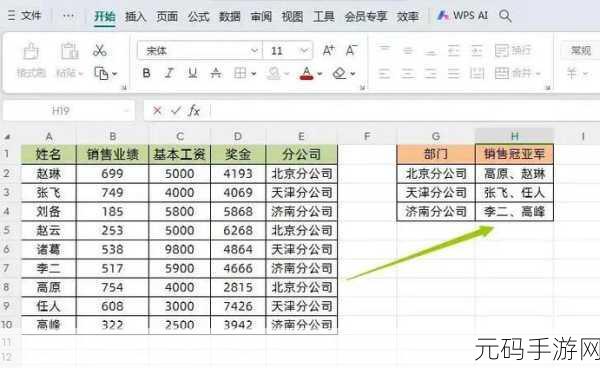Click the three-dot more options menu

tap(68, 16)
